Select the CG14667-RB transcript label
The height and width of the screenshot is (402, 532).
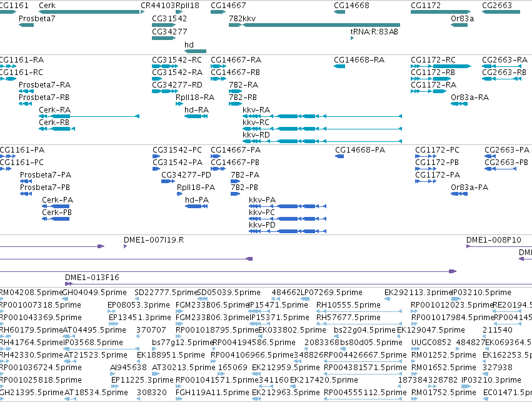pyautogui.click(x=235, y=73)
